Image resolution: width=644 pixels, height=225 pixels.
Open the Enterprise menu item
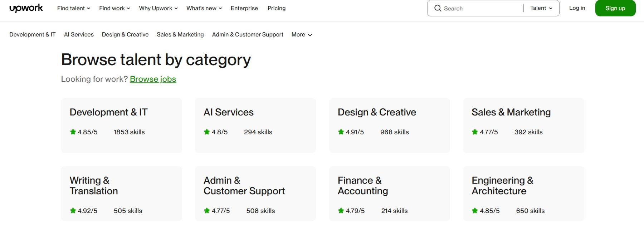pos(244,8)
